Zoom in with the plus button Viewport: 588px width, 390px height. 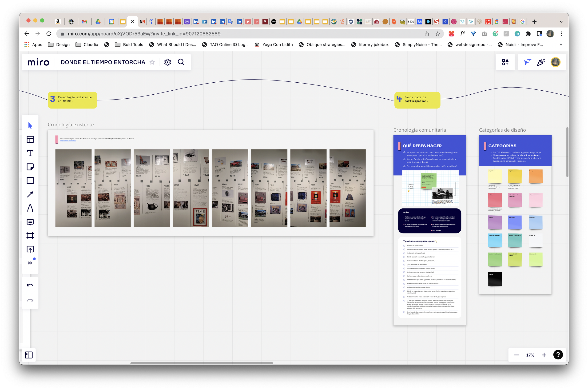tap(544, 355)
